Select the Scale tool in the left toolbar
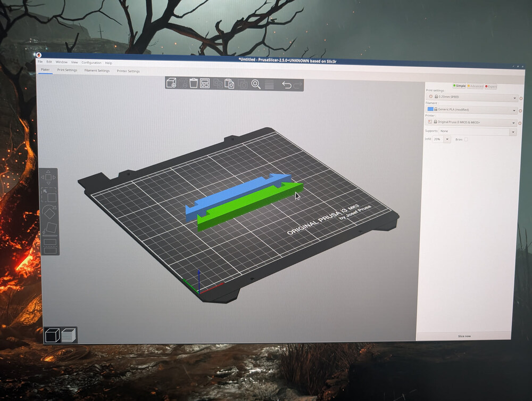The width and height of the screenshot is (532, 401). click(x=48, y=194)
